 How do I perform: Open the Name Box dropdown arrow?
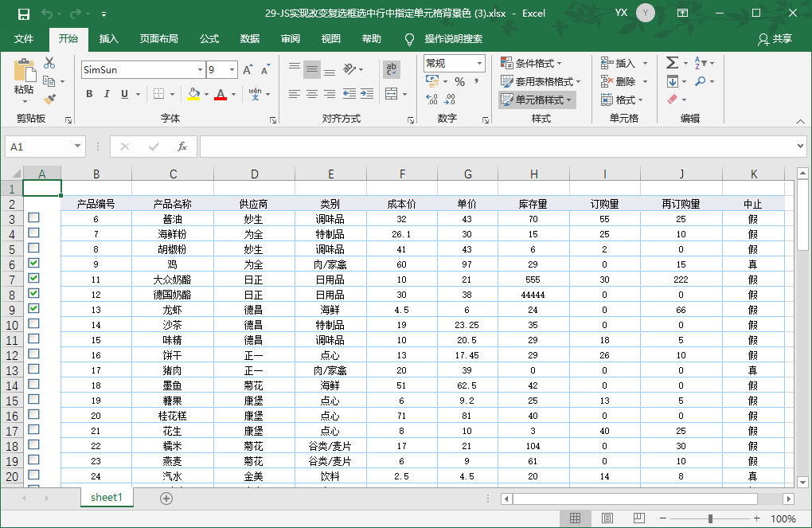click(77, 147)
